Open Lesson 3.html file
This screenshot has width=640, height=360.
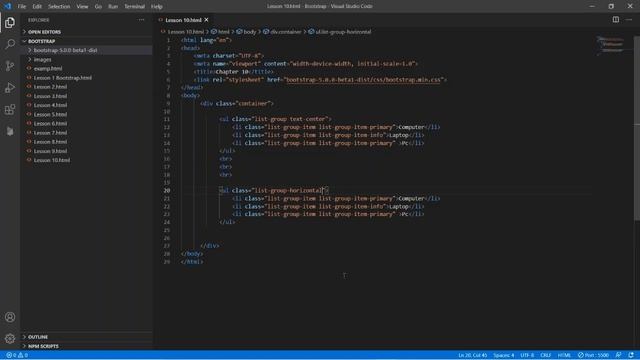point(87,96)
